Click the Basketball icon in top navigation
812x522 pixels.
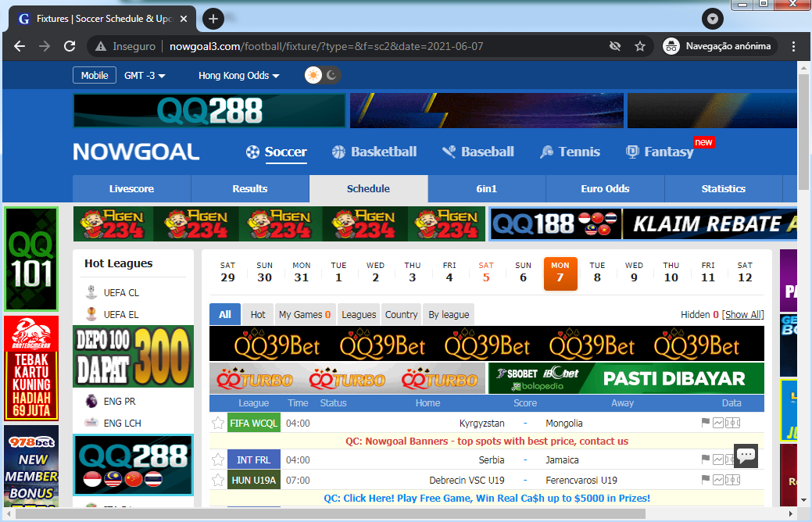[338, 152]
